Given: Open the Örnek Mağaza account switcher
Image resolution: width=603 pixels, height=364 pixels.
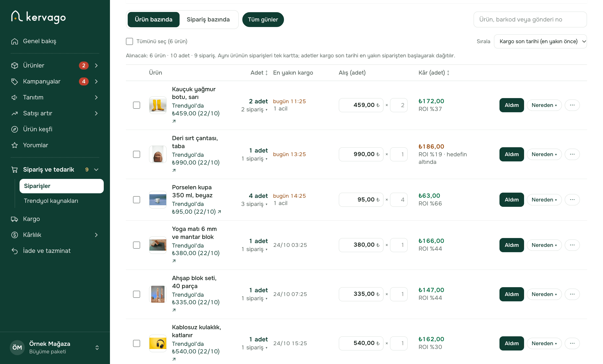Looking at the screenshot, I should coord(55,347).
